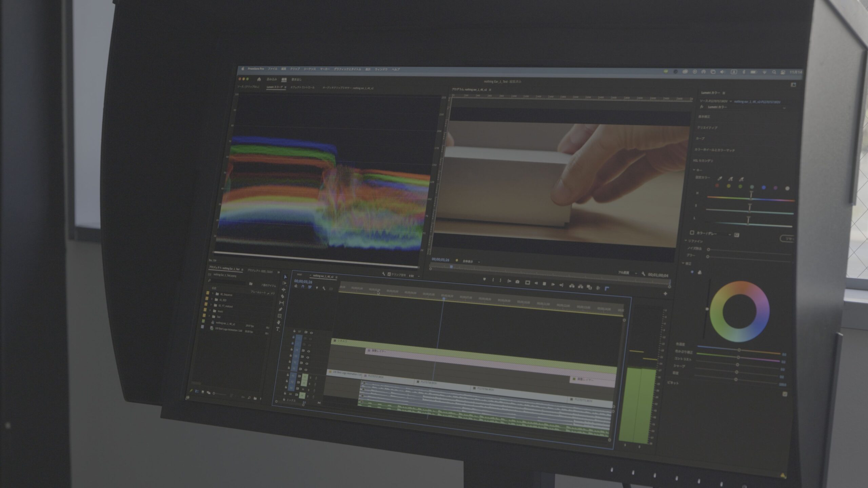
Task: Select the Pen tool in the tools panel
Action: point(281,309)
